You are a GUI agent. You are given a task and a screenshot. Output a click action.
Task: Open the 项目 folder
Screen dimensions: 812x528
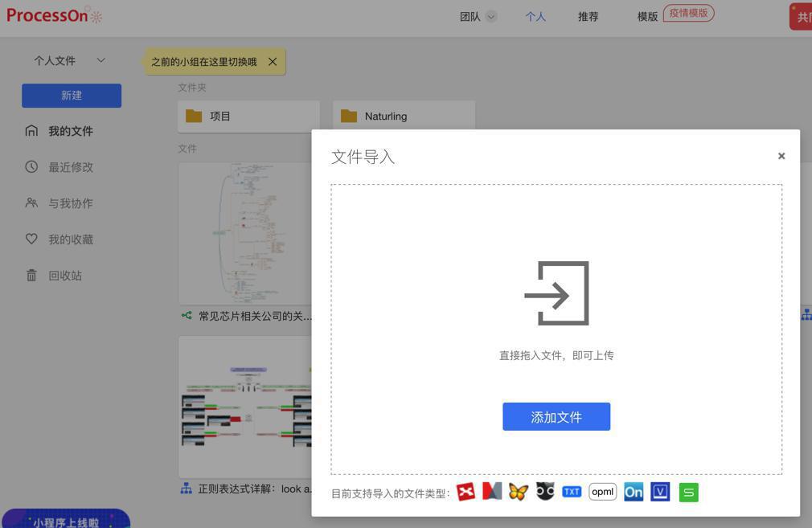click(248, 117)
